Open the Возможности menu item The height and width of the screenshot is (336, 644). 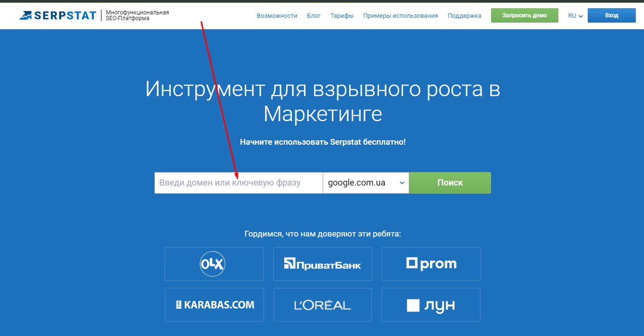pyautogui.click(x=277, y=15)
